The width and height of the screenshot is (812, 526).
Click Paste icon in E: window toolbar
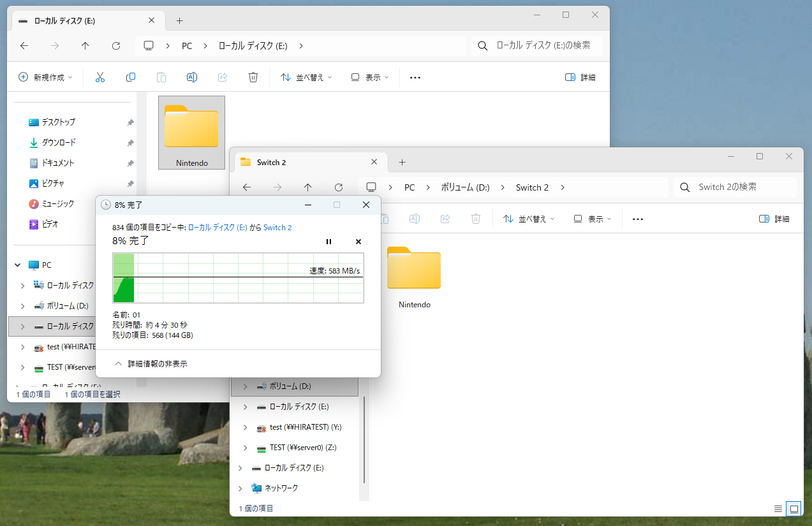(161, 77)
